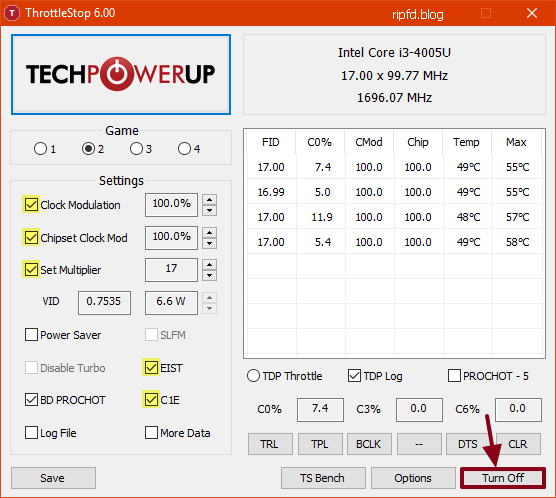
Task: Click the Max column header
Action: pos(516,142)
